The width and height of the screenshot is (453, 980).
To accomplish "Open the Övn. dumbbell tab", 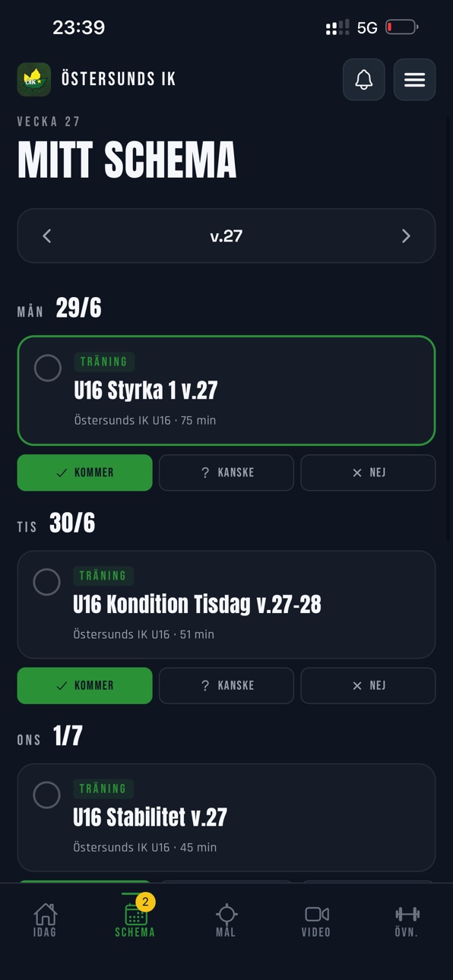I will point(407,920).
